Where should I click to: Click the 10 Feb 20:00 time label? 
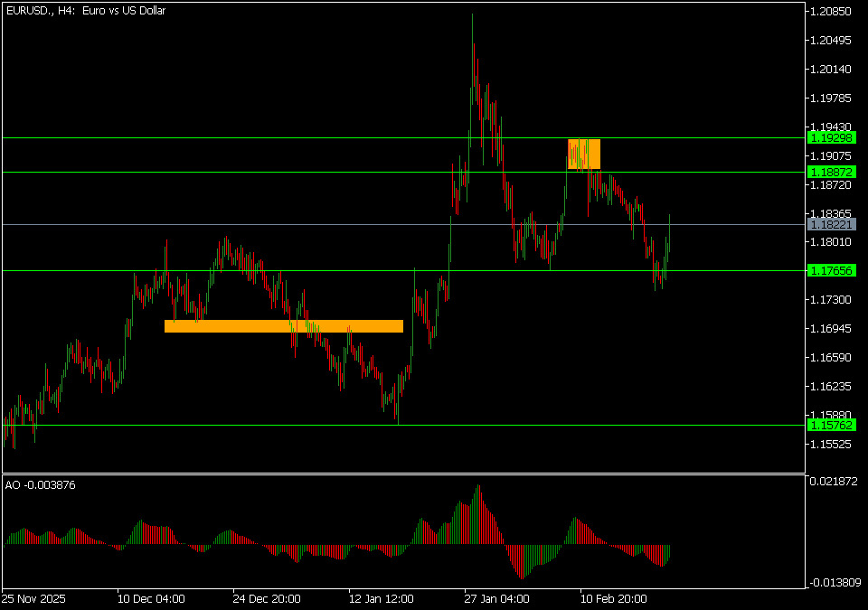[x=612, y=598]
